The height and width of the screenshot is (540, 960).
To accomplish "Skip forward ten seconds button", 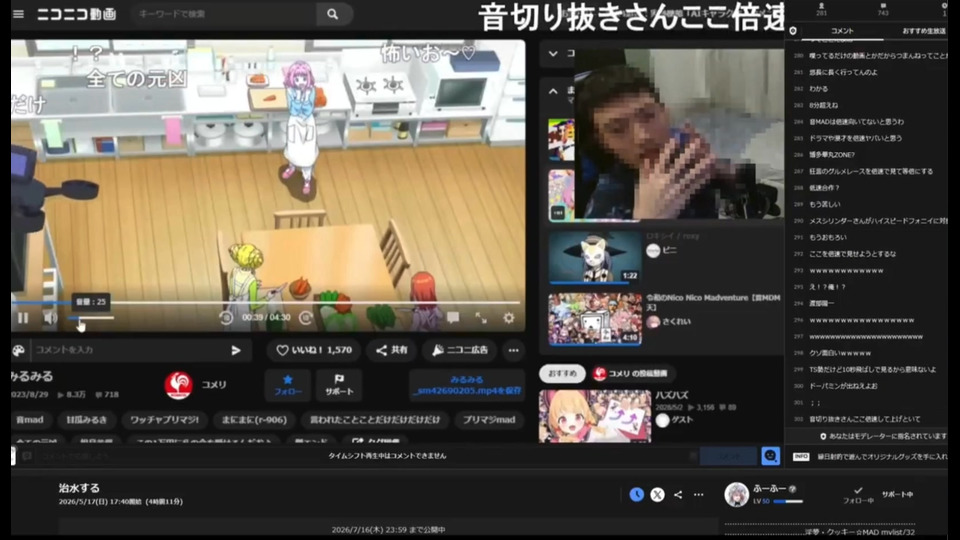I will pyautogui.click(x=306, y=318).
